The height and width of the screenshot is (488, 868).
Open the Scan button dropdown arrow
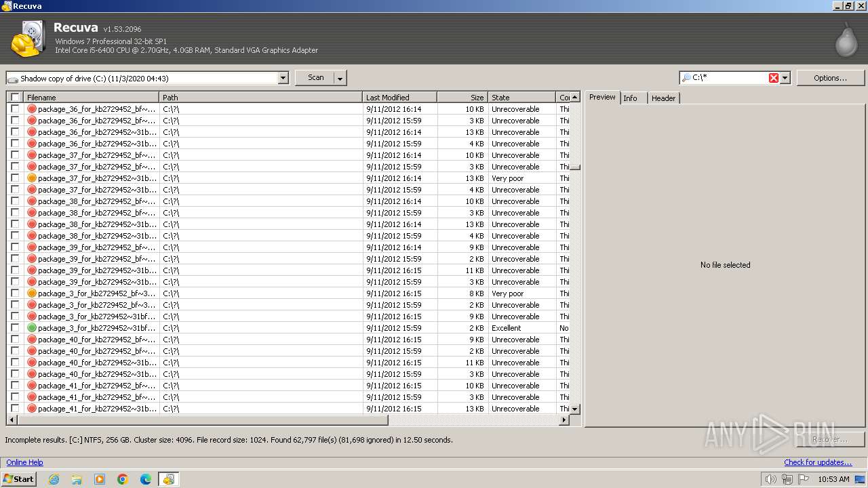[340, 78]
